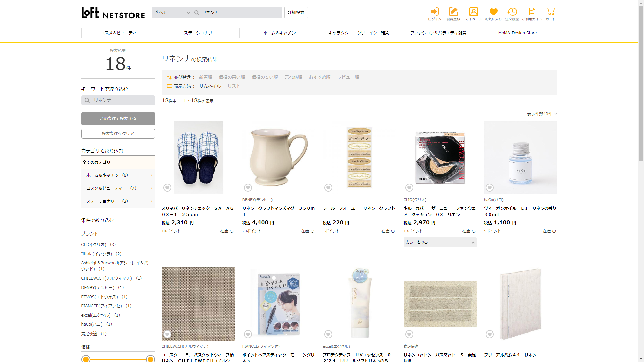Expand the display count 40件 dropdown

click(542, 114)
